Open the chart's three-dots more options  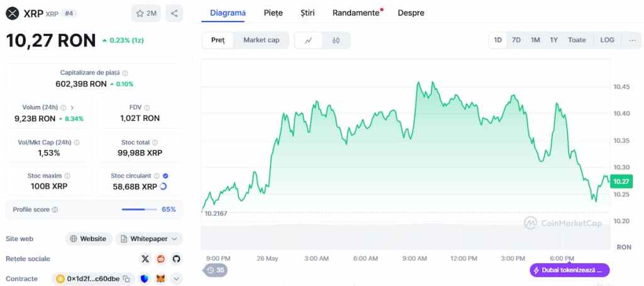[632, 40]
